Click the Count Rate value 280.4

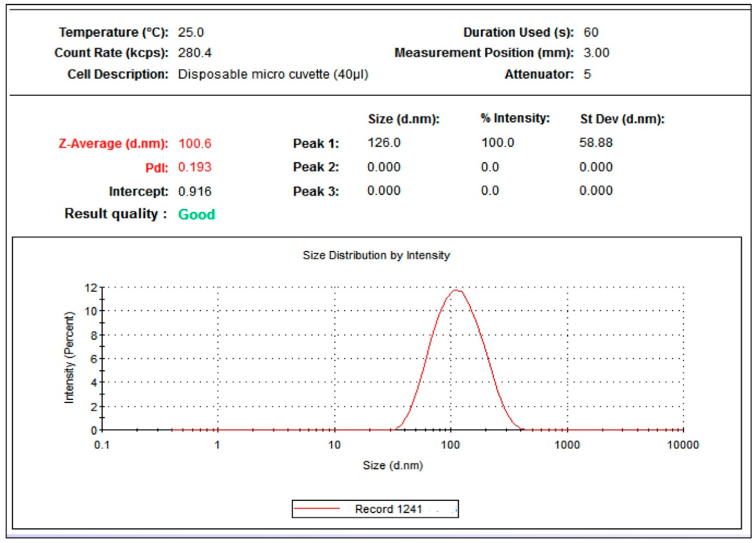195,53
